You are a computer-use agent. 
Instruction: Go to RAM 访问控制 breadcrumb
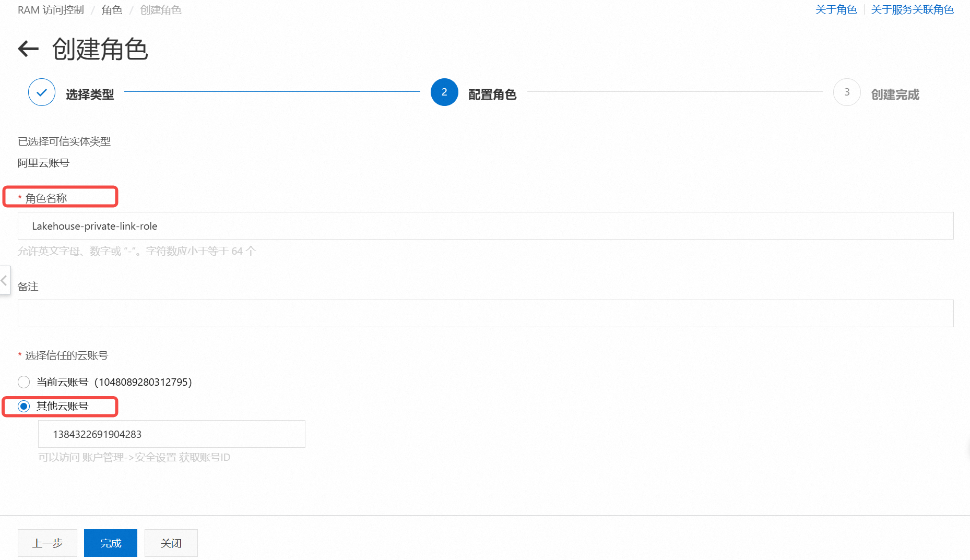pyautogui.click(x=51, y=10)
